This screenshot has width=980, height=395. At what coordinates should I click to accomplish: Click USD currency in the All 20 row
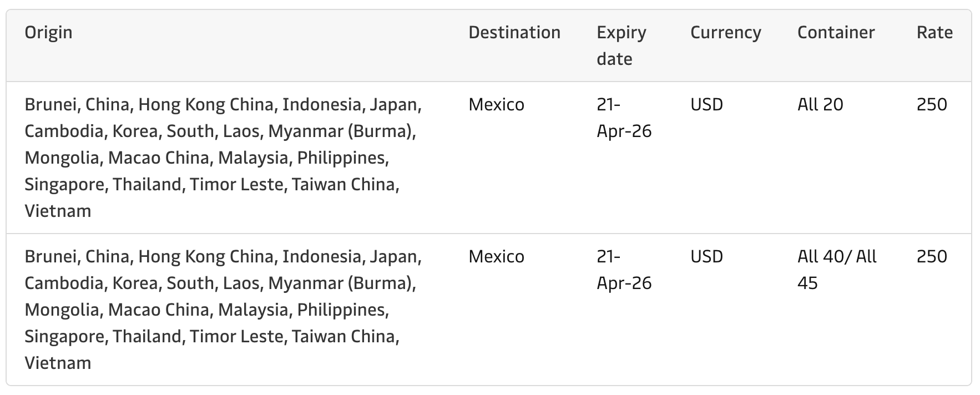[x=706, y=105]
